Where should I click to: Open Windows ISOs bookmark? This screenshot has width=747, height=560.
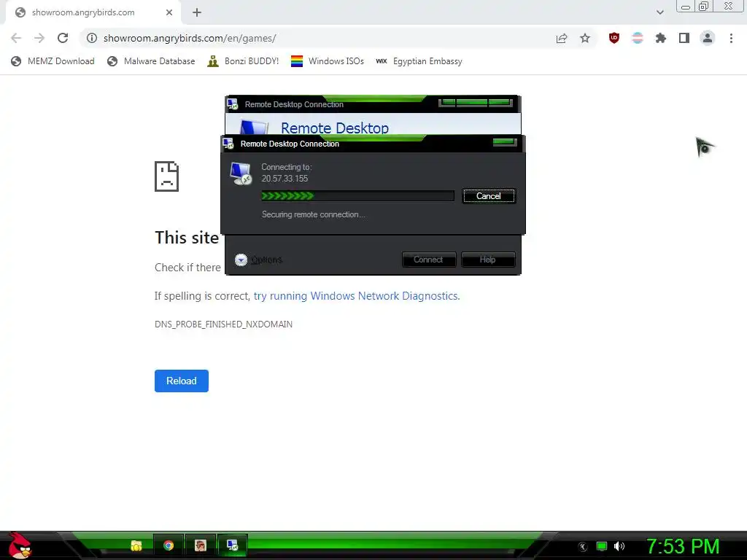328,61
